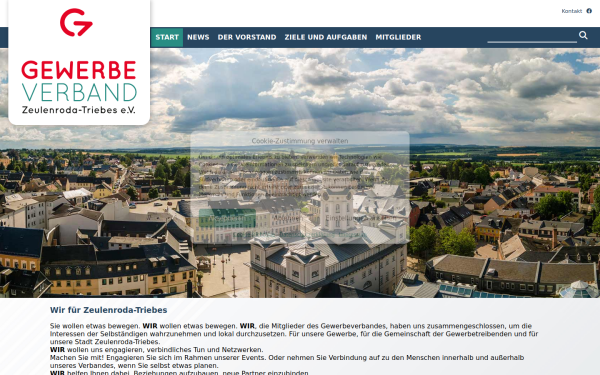Open ZIELE UND AUFGABEN menu item
The image size is (600, 375).
pyautogui.click(x=326, y=37)
